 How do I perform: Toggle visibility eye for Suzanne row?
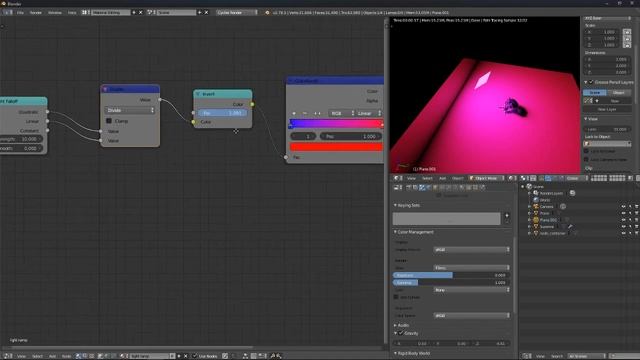[623, 227]
